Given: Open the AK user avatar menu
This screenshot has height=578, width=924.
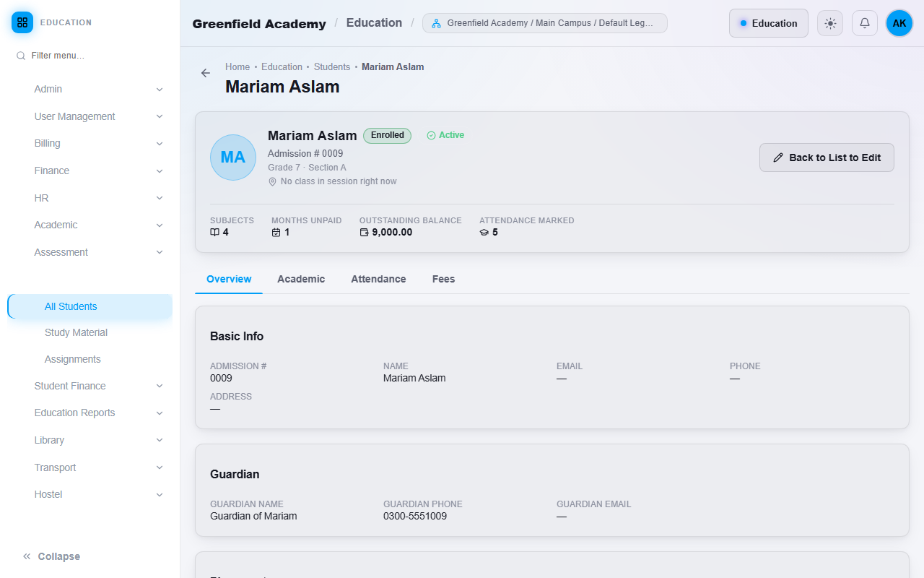Looking at the screenshot, I should tap(899, 23).
